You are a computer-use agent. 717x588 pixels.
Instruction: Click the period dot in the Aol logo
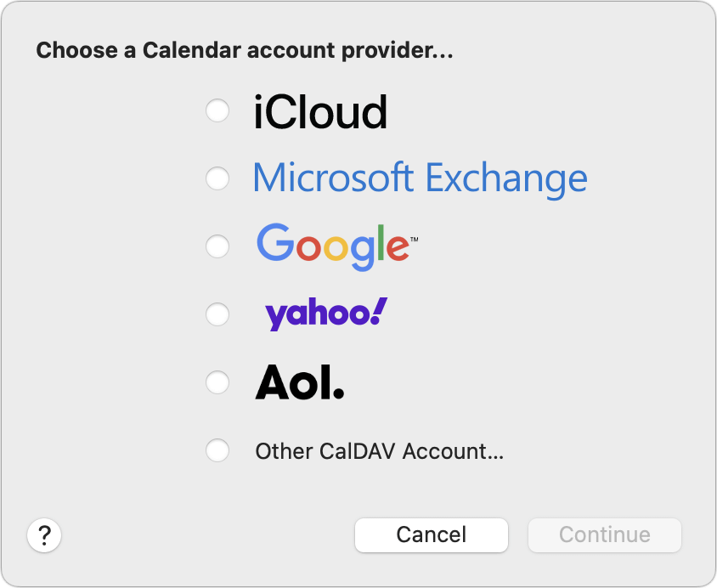pyautogui.click(x=338, y=394)
